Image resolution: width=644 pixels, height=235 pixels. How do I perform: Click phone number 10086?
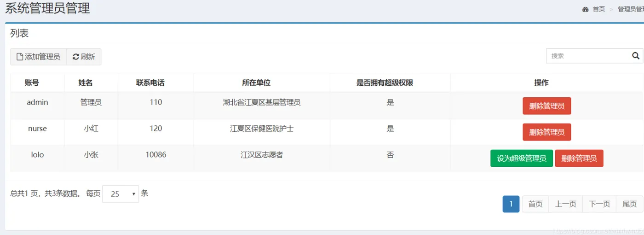tap(156, 155)
